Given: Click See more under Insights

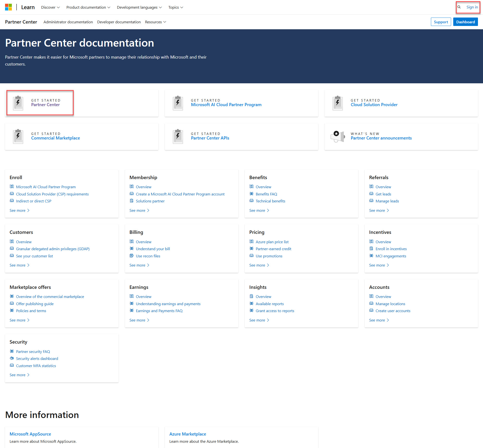Looking at the screenshot, I should click(x=259, y=320).
